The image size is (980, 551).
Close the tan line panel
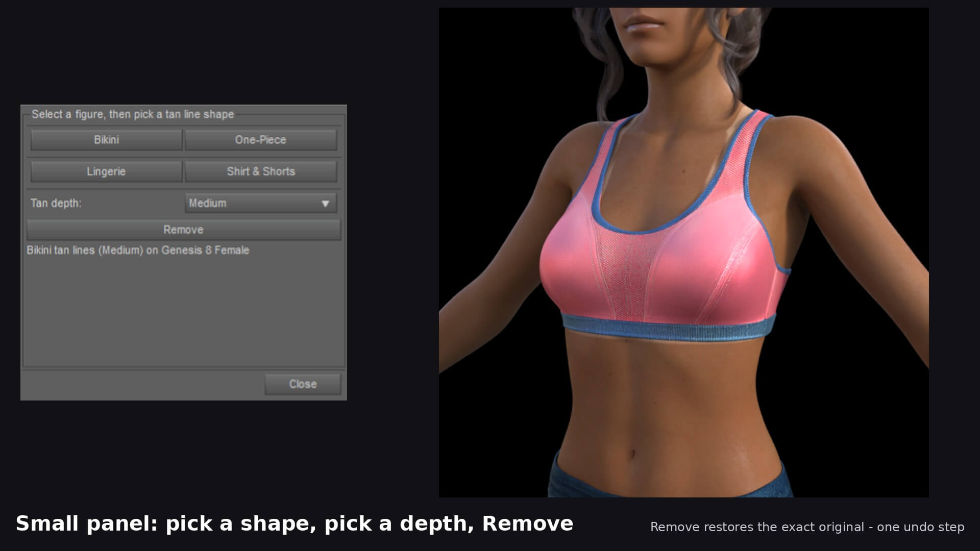303,384
